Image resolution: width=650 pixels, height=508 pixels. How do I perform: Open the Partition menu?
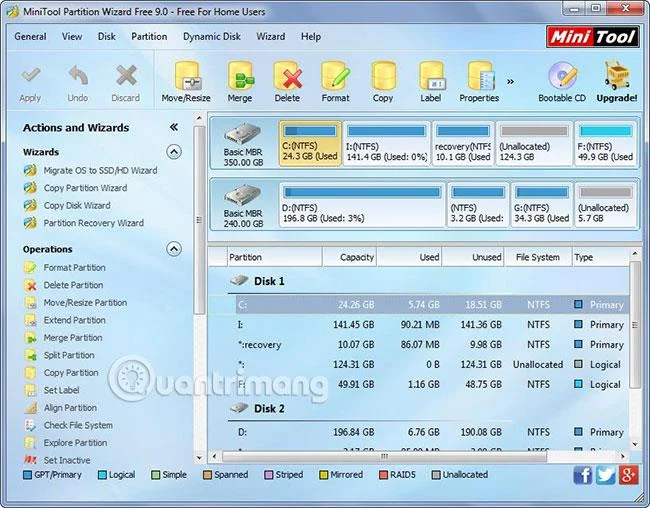(149, 36)
